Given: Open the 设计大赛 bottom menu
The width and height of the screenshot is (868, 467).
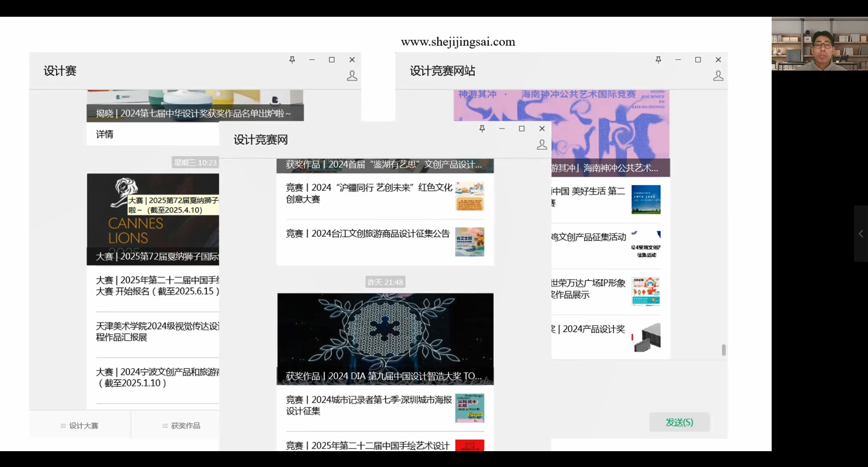Looking at the screenshot, I should coord(80,425).
